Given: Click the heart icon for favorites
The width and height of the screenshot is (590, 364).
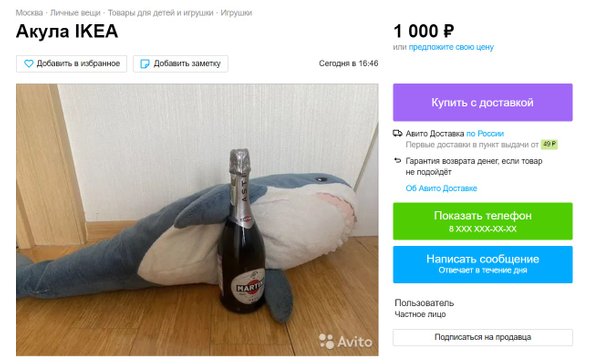Looking at the screenshot, I should [x=29, y=64].
